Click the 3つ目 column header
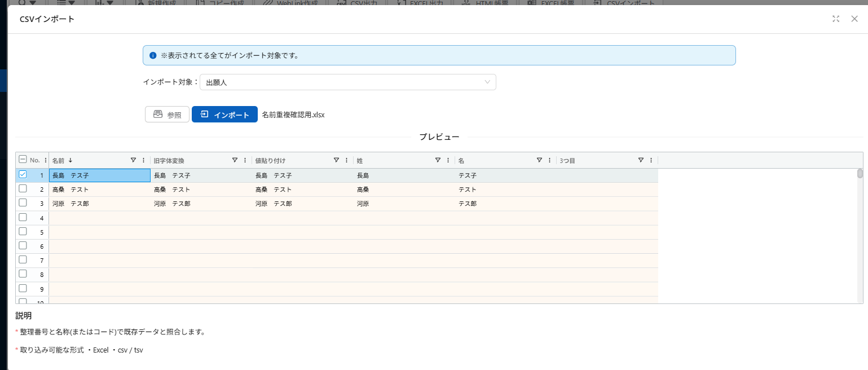The width and height of the screenshot is (868, 370). point(567,161)
